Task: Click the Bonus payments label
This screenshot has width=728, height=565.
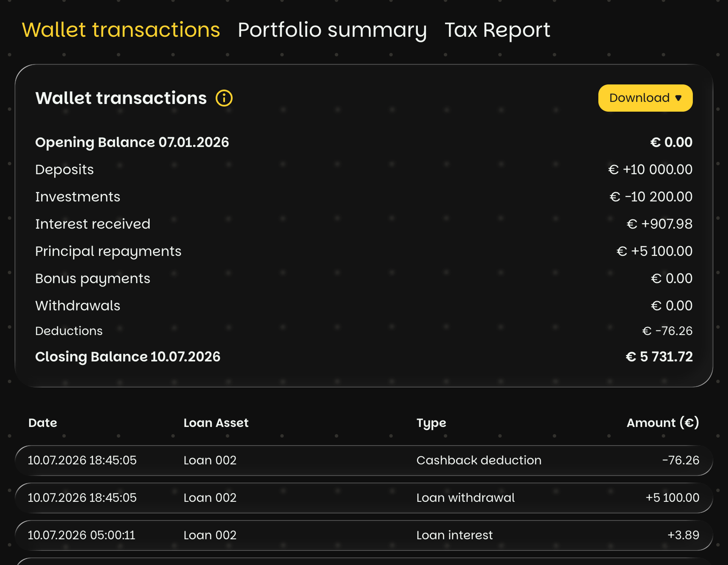Action: [93, 279]
